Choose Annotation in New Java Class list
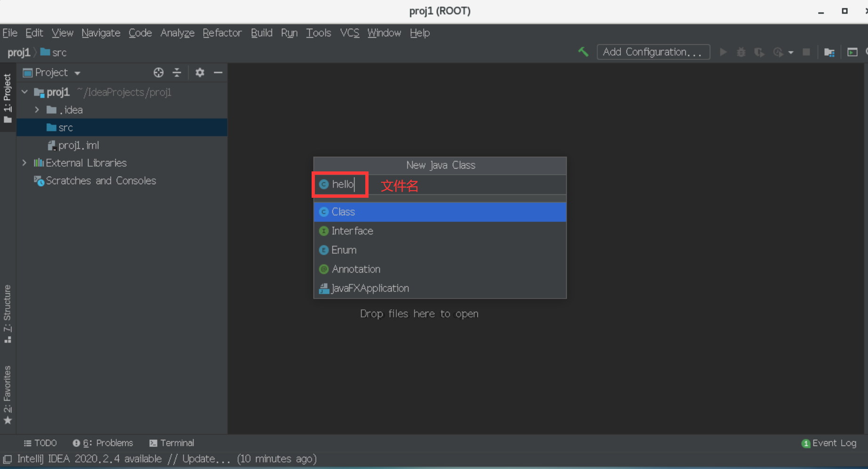This screenshot has height=469, width=868. [440, 269]
